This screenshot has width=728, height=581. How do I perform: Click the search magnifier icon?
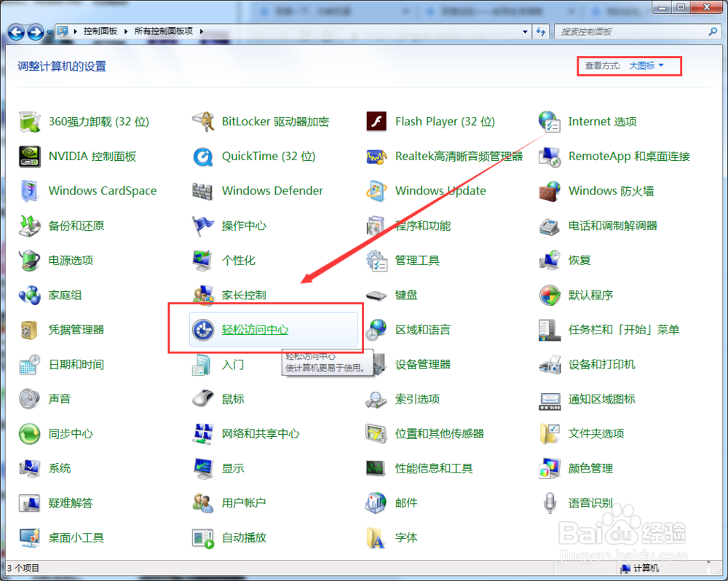(713, 31)
